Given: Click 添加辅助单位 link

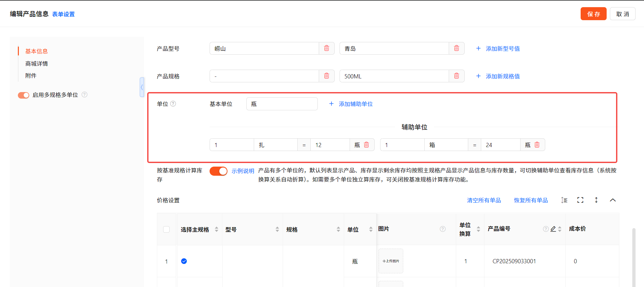Looking at the screenshot, I should tap(351, 104).
